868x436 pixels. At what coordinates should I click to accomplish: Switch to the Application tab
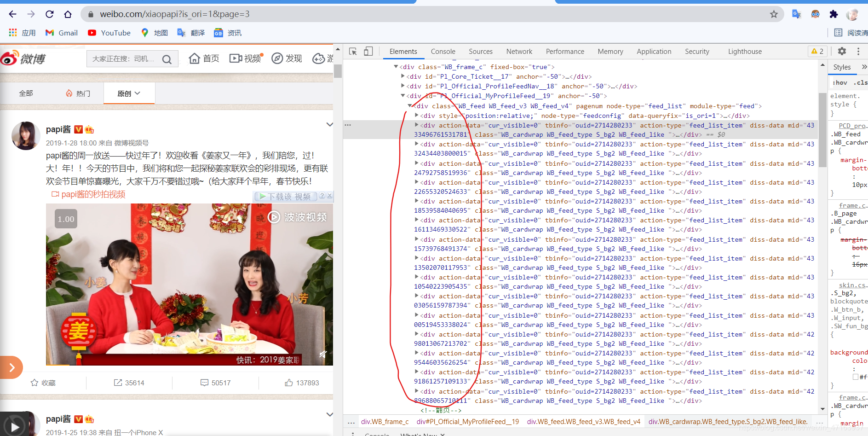[654, 52]
